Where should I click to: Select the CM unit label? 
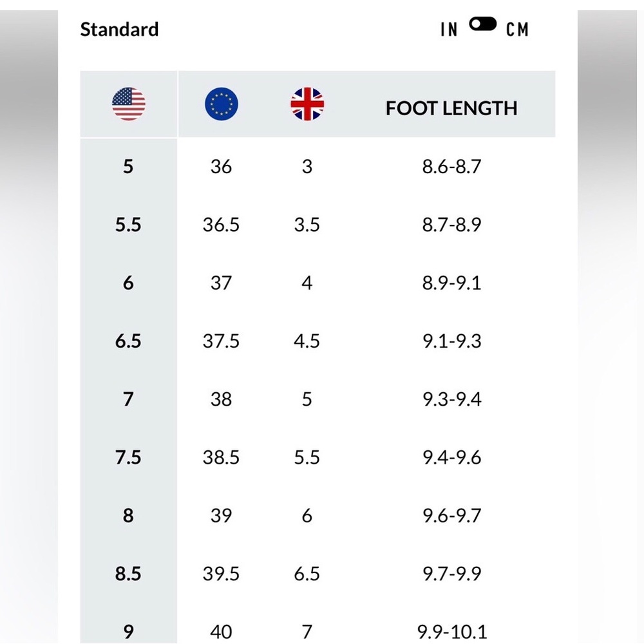(517, 30)
